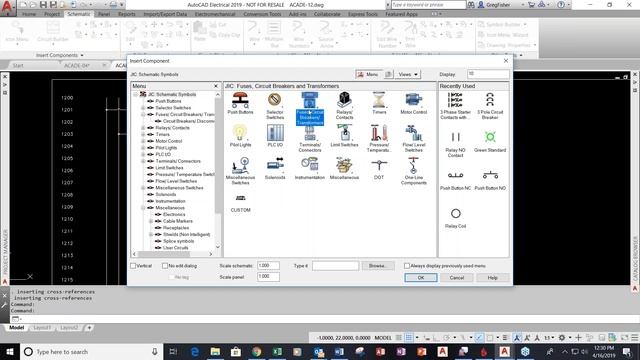640x360 pixels.
Task: Collapse the Miscellaneous tree node
Action: coord(143,208)
